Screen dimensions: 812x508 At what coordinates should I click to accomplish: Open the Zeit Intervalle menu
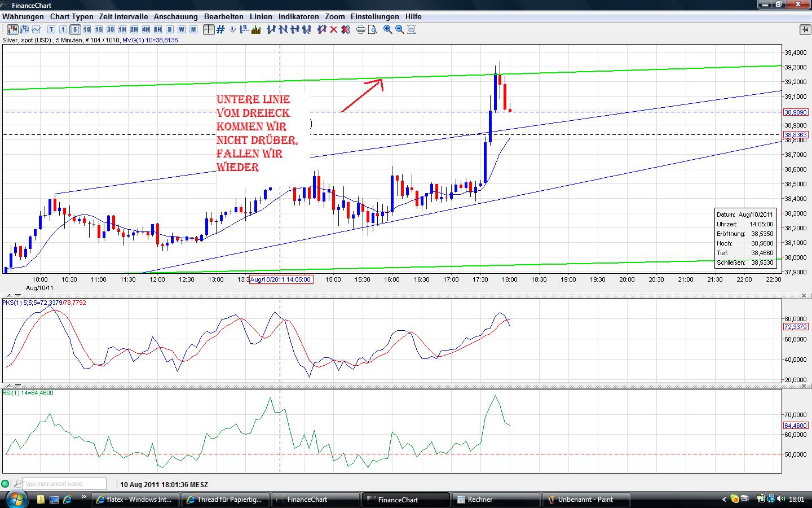pyautogui.click(x=123, y=17)
